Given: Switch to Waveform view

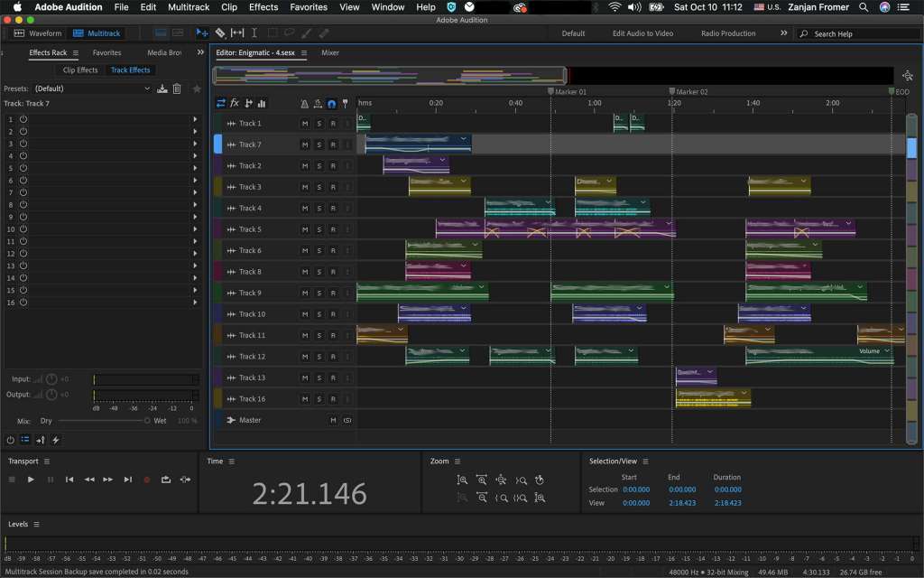Looking at the screenshot, I should [x=38, y=33].
